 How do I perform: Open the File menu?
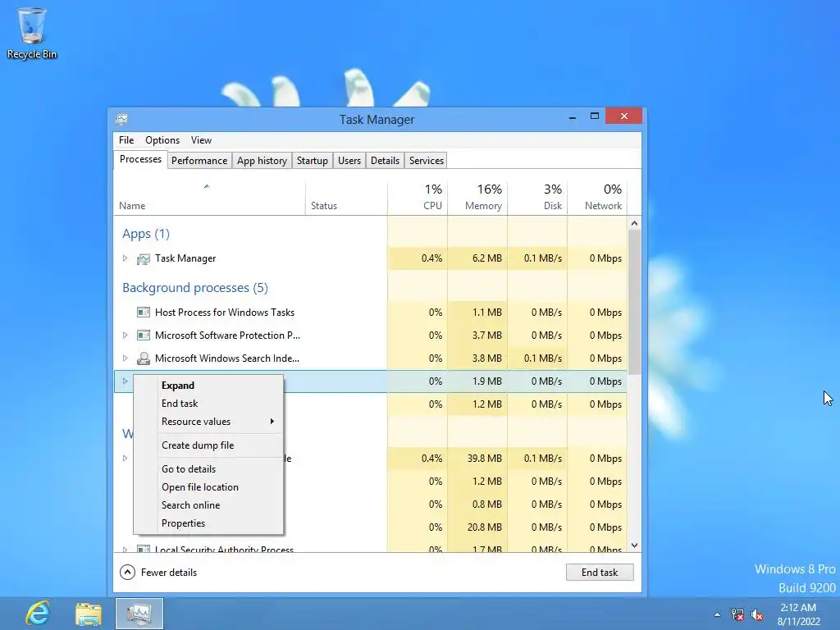(126, 139)
